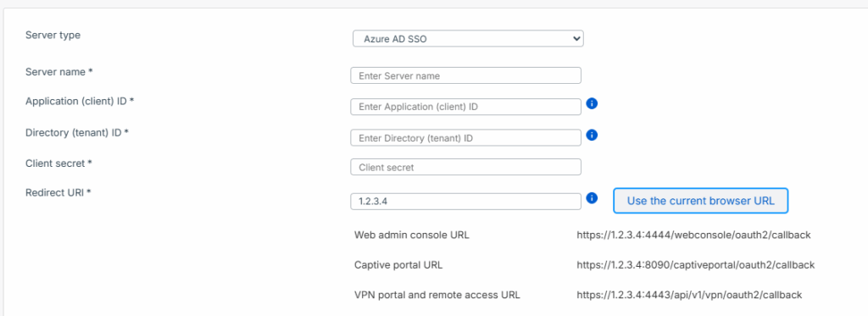The image size is (868, 316).
Task: Click VPN portal and remote access URL label
Action: tap(437, 295)
